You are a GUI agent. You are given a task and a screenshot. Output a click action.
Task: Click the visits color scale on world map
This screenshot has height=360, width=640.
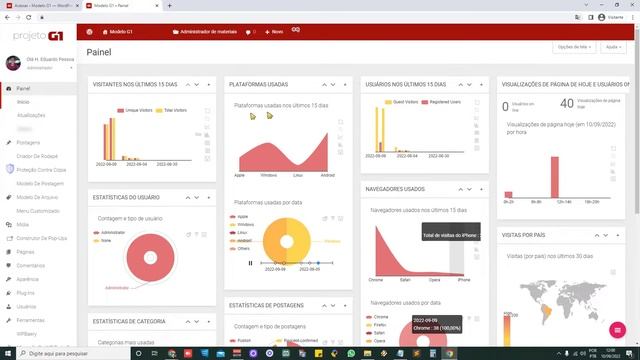pyautogui.click(x=507, y=330)
